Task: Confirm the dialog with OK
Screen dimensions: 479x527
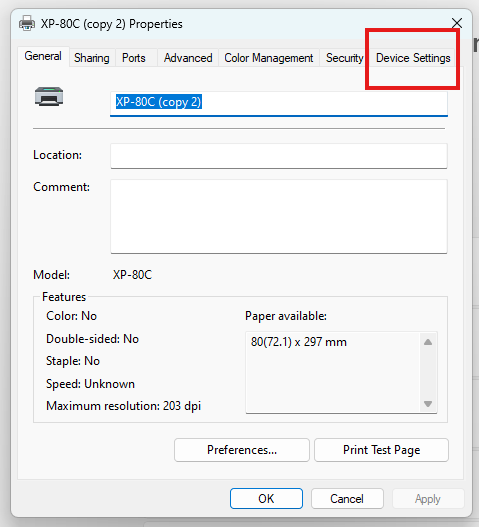Action: click(x=266, y=498)
